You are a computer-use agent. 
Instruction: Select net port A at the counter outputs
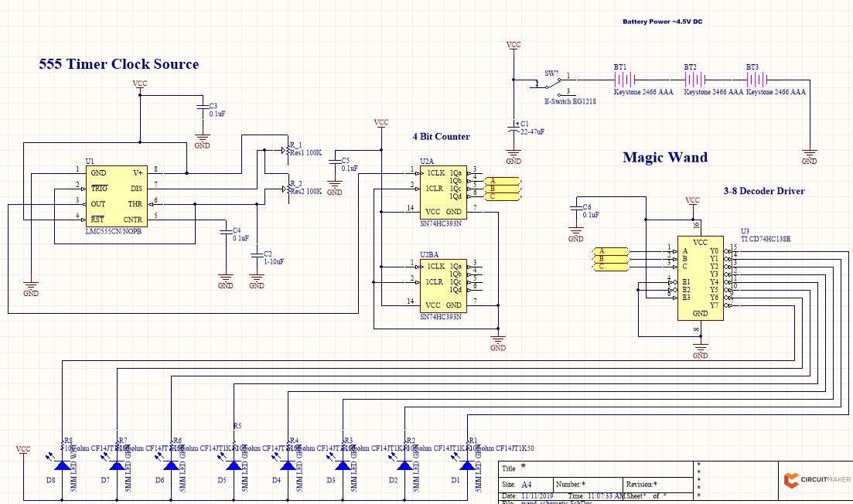(502, 181)
